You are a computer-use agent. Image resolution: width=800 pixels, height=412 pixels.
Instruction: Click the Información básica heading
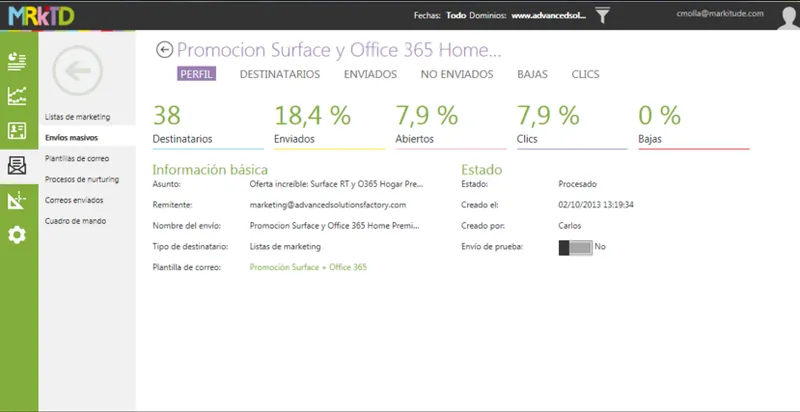pyautogui.click(x=210, y=170)
